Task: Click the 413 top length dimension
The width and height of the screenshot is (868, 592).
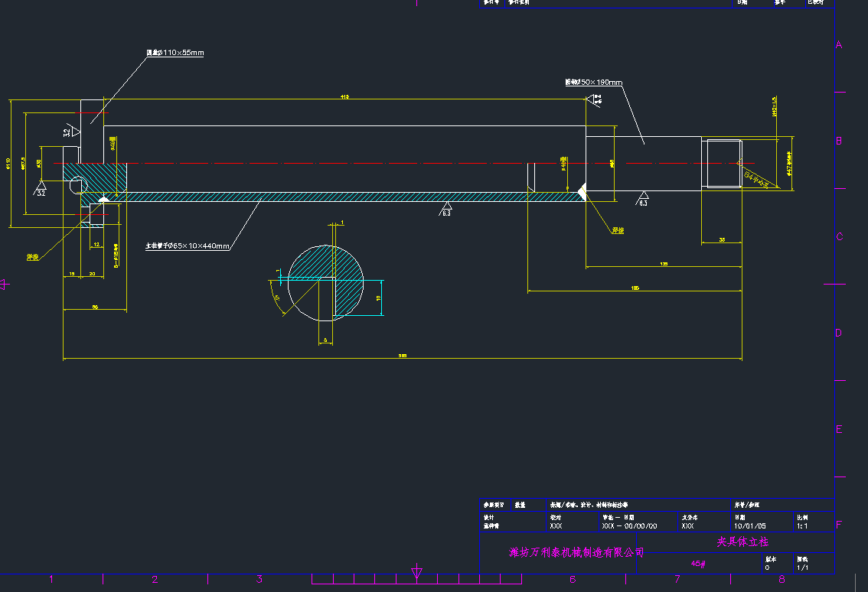Action: point(344,97)
